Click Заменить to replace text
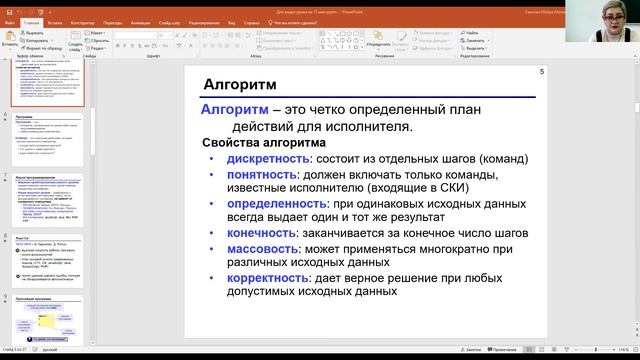This screenshot has width=640, height=360. point(475,40)
